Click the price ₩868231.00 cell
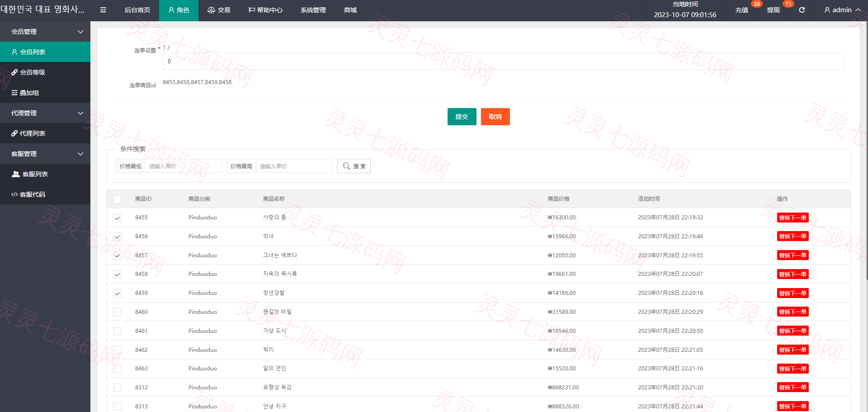 pyautogui.click(x=563, y=388)
